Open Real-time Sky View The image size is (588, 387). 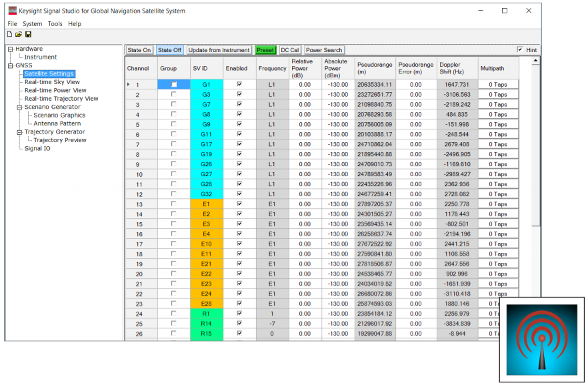pyautogui.click(x=52, y=82)
